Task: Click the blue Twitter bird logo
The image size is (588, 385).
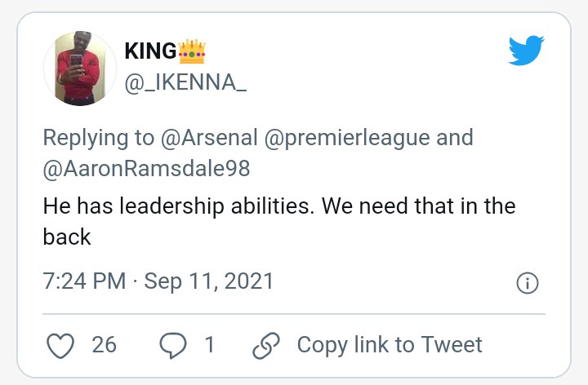Action: tap(526, 51)
